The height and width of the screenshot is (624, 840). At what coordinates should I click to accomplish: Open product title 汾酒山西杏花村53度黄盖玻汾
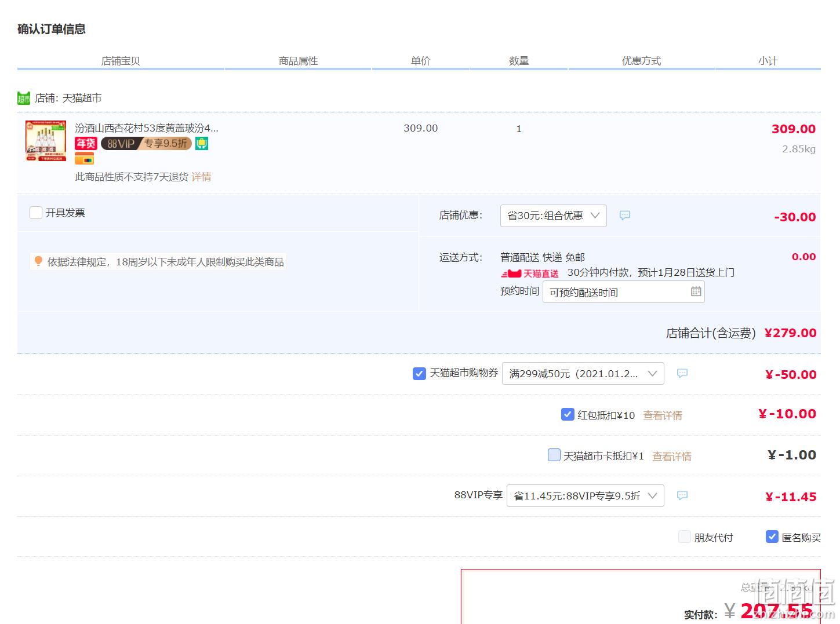click(x=147, y=128)
